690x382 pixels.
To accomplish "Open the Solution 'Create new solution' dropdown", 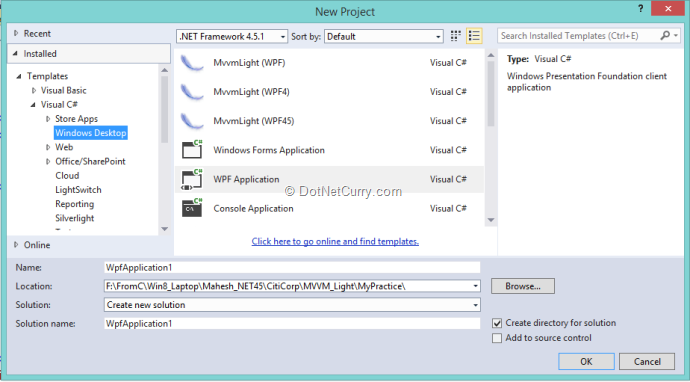I will point(292,305).
